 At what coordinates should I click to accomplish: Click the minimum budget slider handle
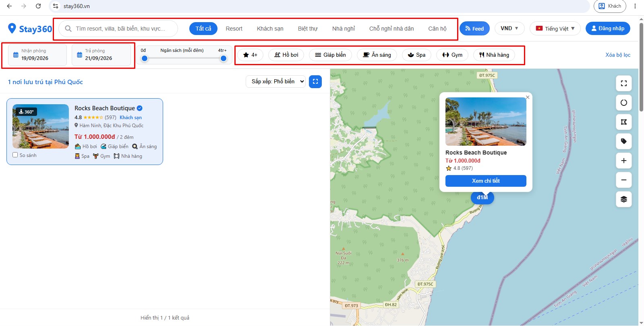pos(145,58)
